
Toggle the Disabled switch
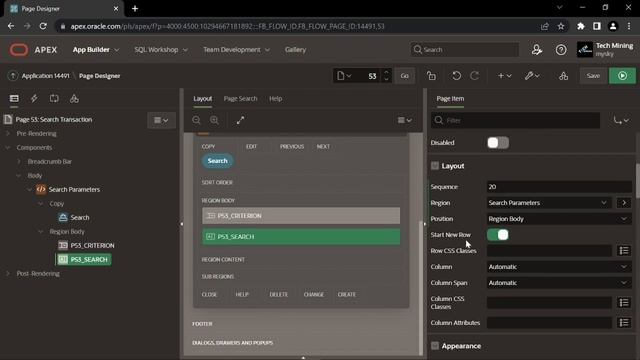[498, 142]
